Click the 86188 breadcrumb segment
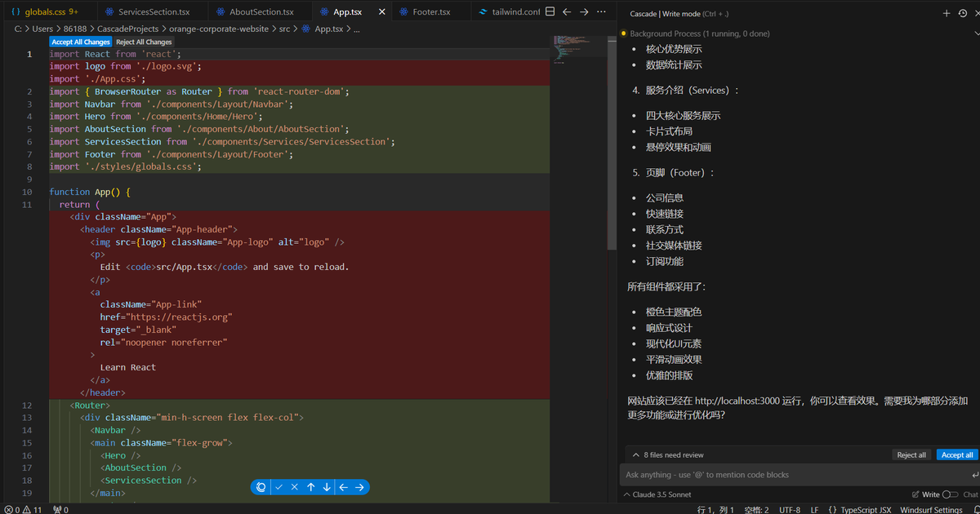 coord(75,29)
